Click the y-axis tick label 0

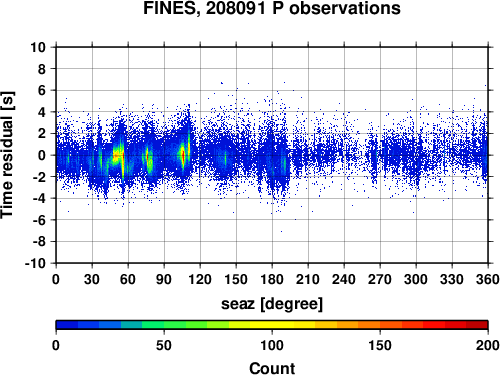42,155
